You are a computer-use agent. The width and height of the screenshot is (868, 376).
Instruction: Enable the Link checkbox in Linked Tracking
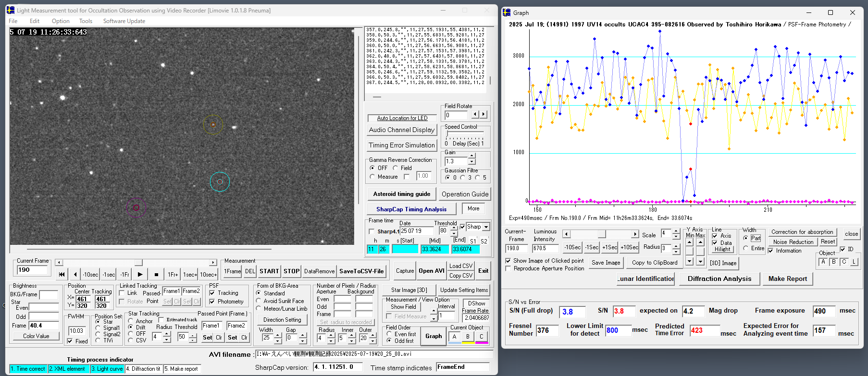coord(122,293)
